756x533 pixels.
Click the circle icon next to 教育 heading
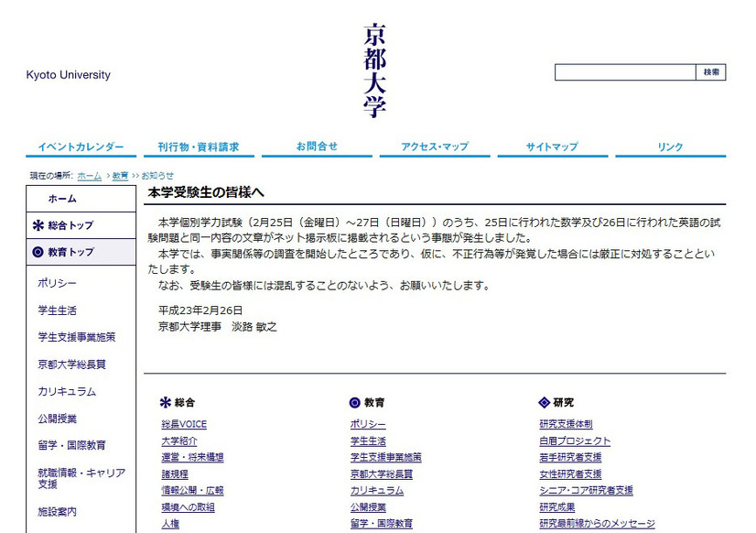point(355,402)
